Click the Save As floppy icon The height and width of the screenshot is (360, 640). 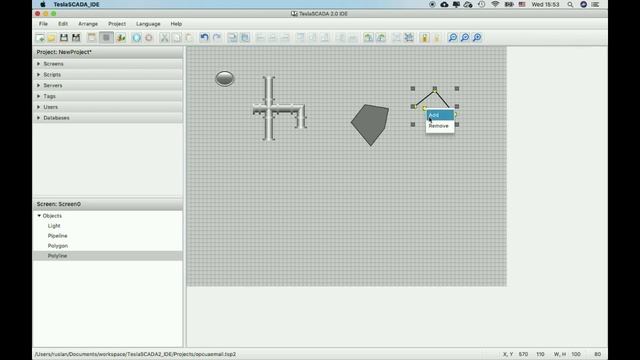point(76,38)
